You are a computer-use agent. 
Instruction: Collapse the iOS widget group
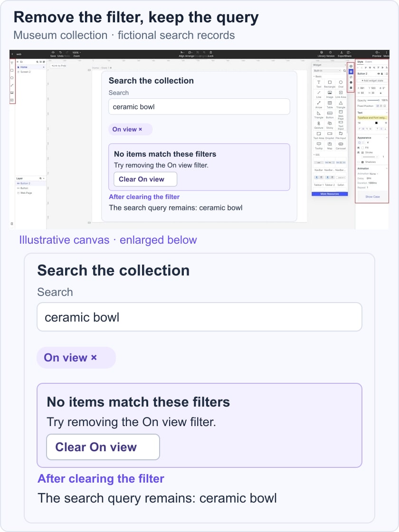[x=314, y=155]
